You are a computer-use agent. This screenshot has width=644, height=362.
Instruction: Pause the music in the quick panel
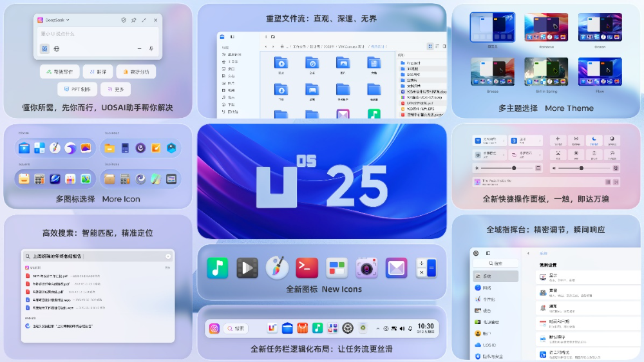[x=607, y=182]
